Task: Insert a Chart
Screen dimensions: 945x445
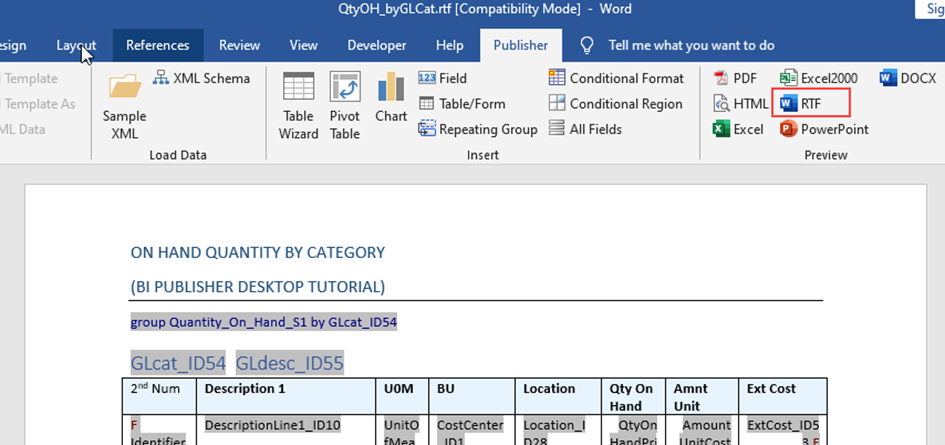Action: pos(391,98)
